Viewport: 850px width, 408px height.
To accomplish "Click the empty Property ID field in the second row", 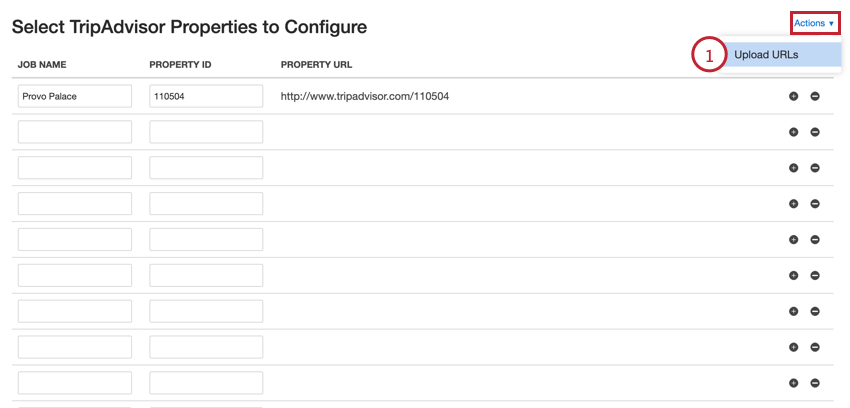I will pos(206,132).
